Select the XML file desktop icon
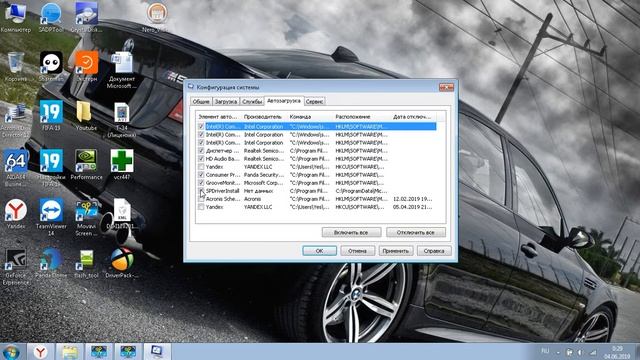640x360 pixels. [122, 214]
